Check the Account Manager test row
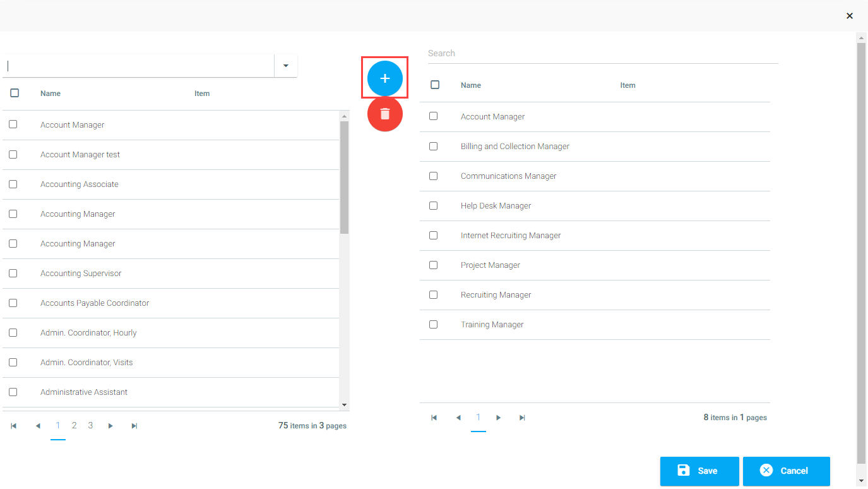 (x=13, y=154)
